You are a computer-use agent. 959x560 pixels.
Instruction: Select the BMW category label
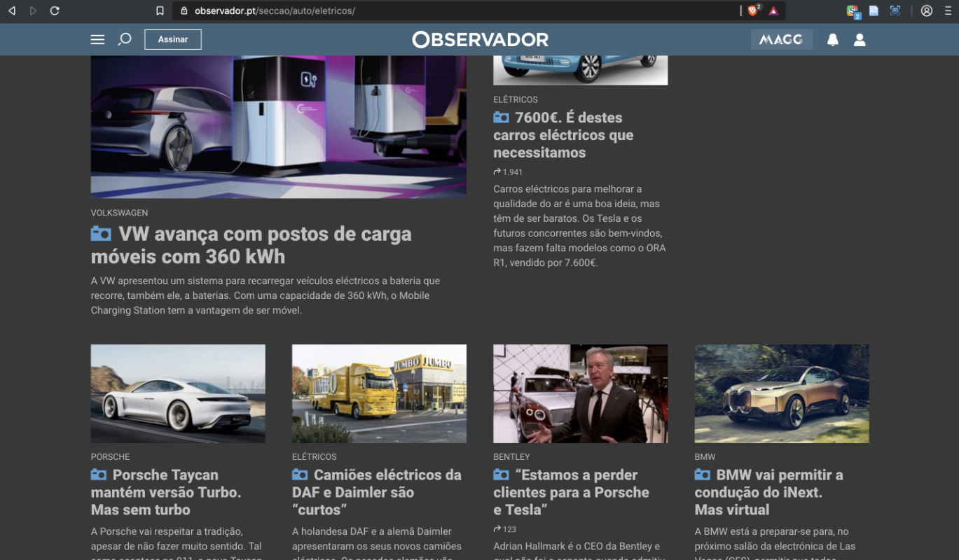pos(705,456)
